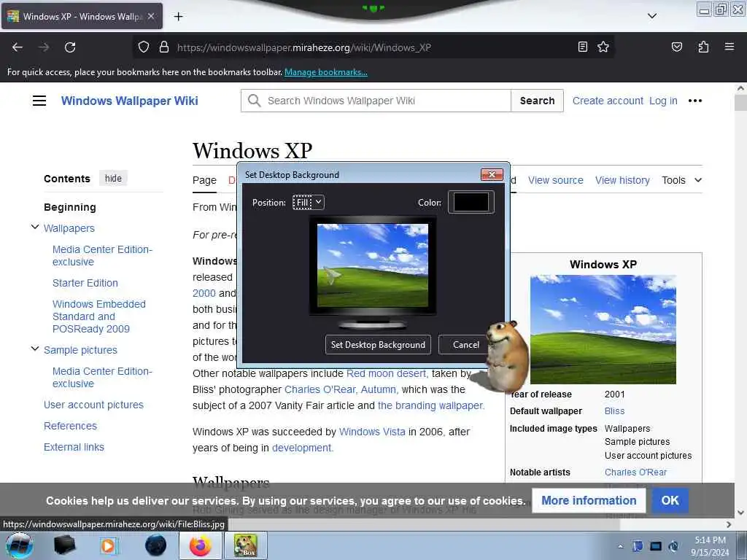Open the Bliss default wallpaper link
The image size is (747, 560).
tap(614, 411)
